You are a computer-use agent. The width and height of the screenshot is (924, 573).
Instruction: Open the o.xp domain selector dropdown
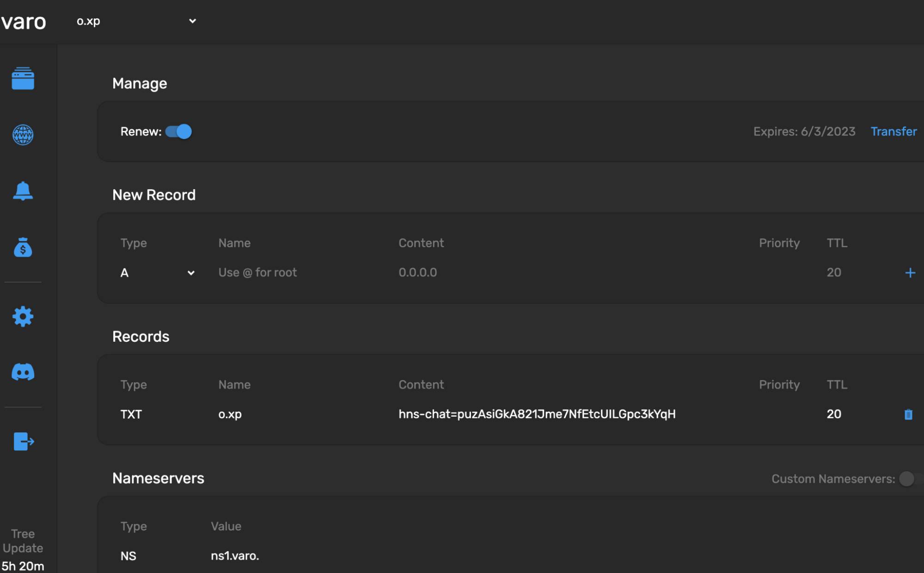point(135,21)
